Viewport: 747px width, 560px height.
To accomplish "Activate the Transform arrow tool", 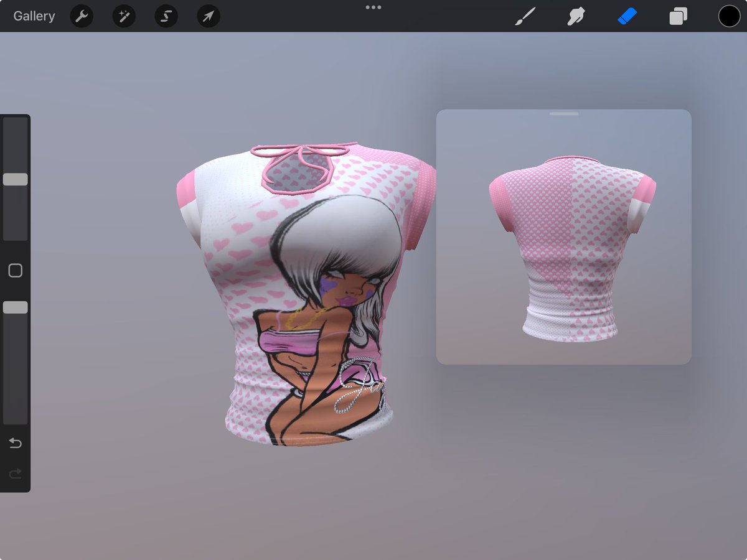I will [x=209, y=16].
